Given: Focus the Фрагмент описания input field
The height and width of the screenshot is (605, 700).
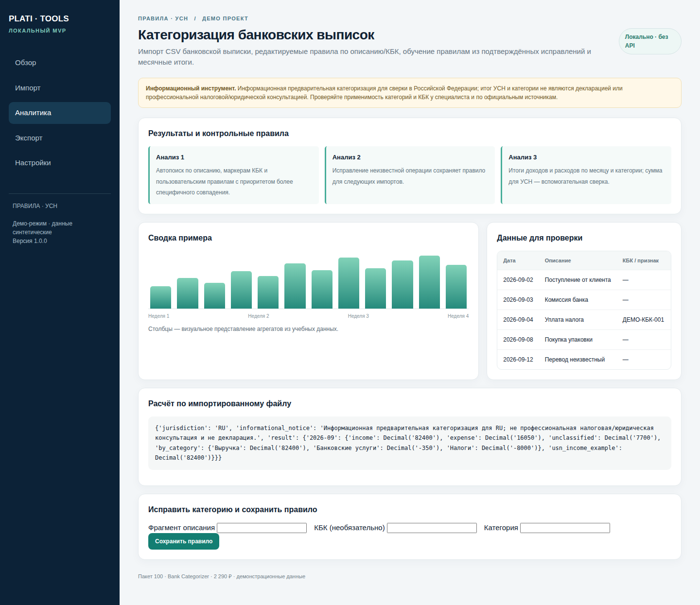Looking at the screenshot, I should [262, 528].
